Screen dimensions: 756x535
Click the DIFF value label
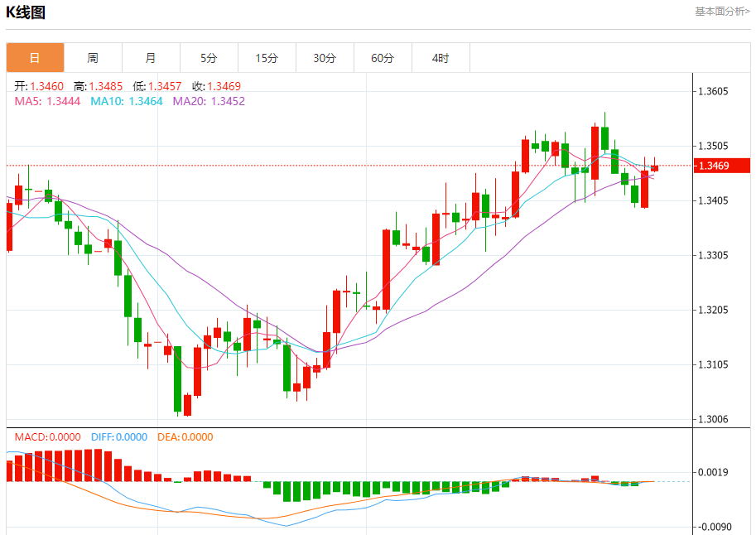(118, 437)
